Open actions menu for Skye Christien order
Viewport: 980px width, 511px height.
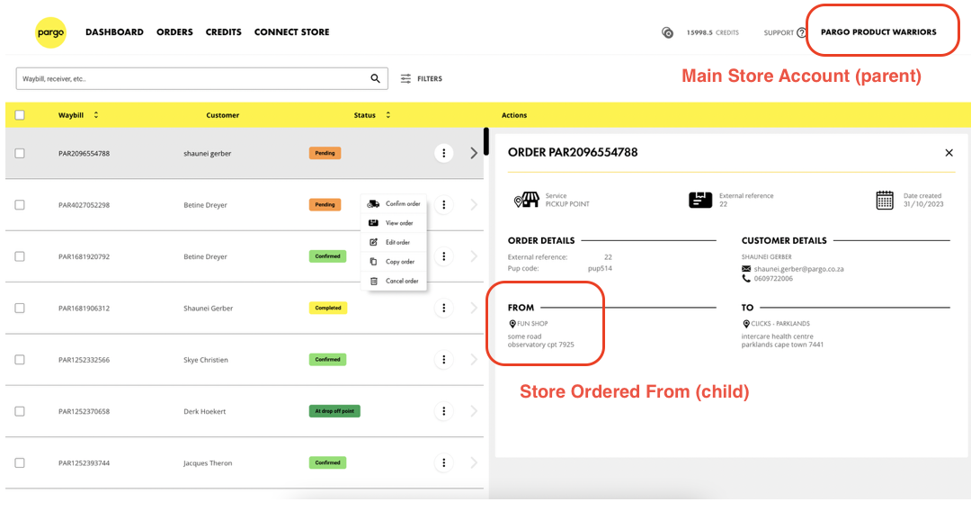[444, 360]
